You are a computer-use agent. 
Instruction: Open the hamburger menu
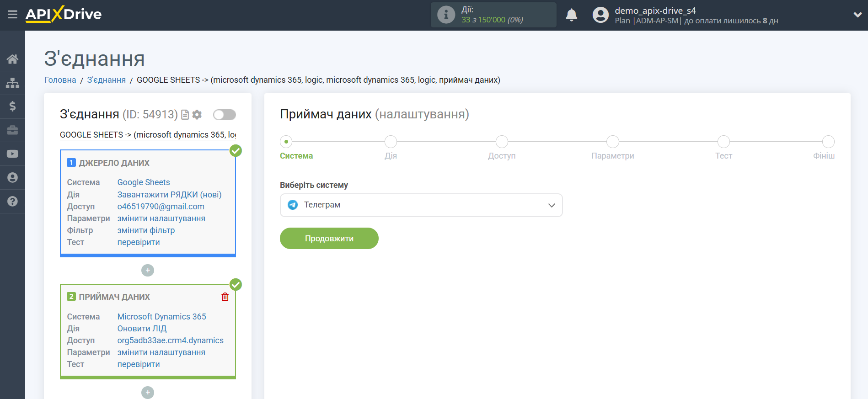pos(12,15)
